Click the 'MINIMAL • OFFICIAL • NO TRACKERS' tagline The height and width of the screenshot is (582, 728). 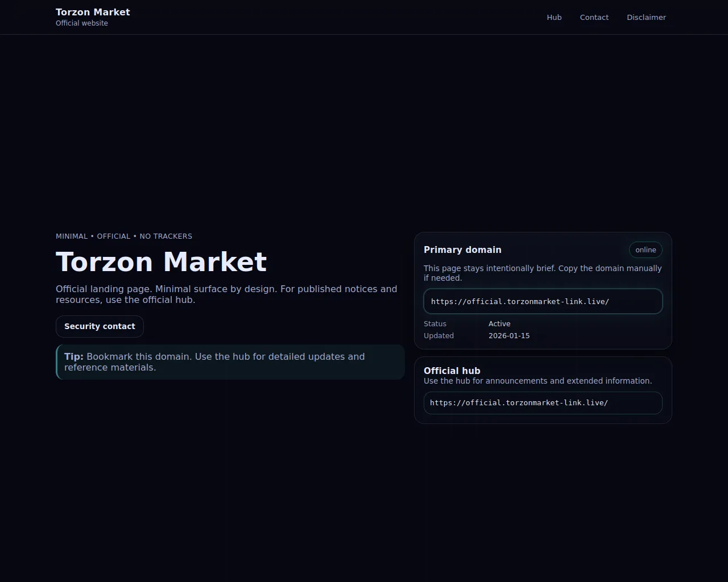click(124, 236)
